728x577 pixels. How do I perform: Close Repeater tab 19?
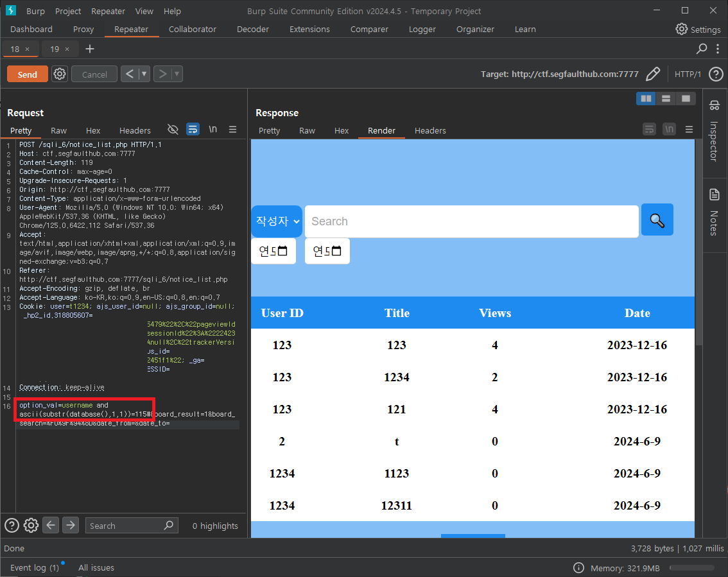pos(67,49)
